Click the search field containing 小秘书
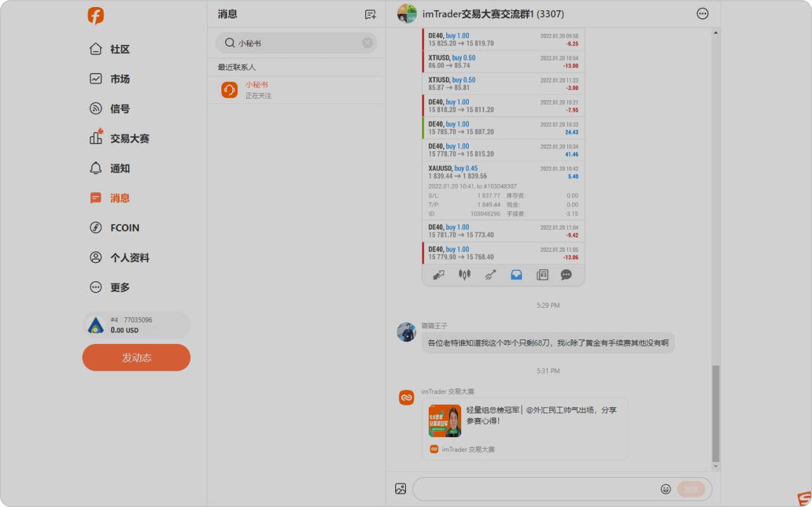Image resolution: width=812 pixels, height=507 pixels. 296,43
